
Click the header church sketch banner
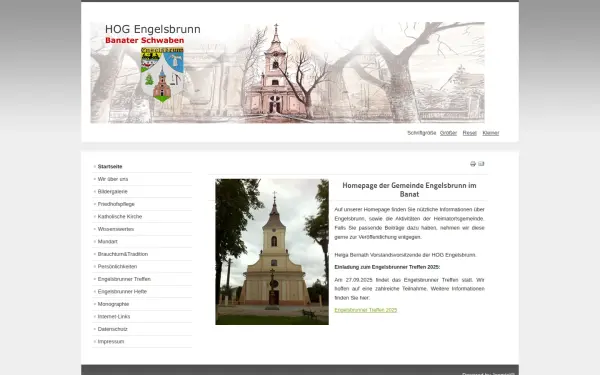click(x=287, y=72)
